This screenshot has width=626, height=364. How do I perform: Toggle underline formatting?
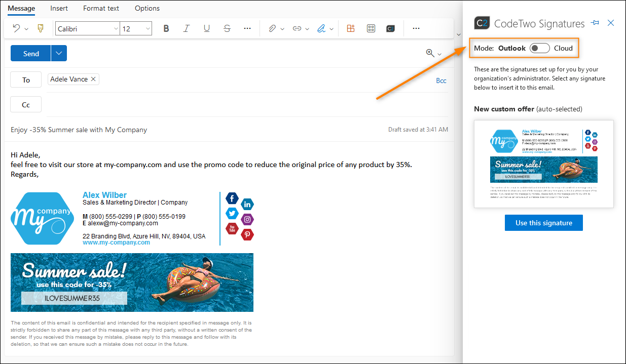(x=206, y=28)
